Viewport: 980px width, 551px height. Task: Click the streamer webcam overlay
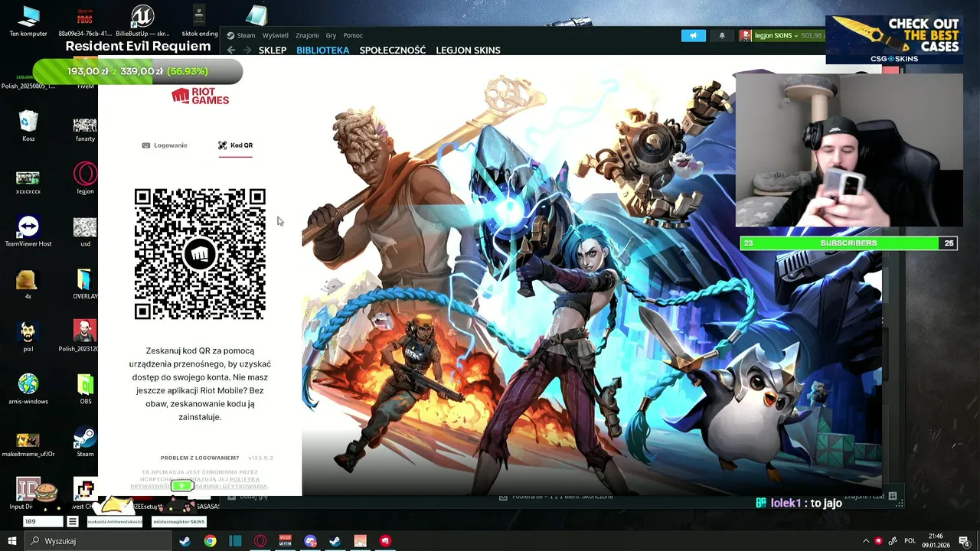[x=849, y=150]
